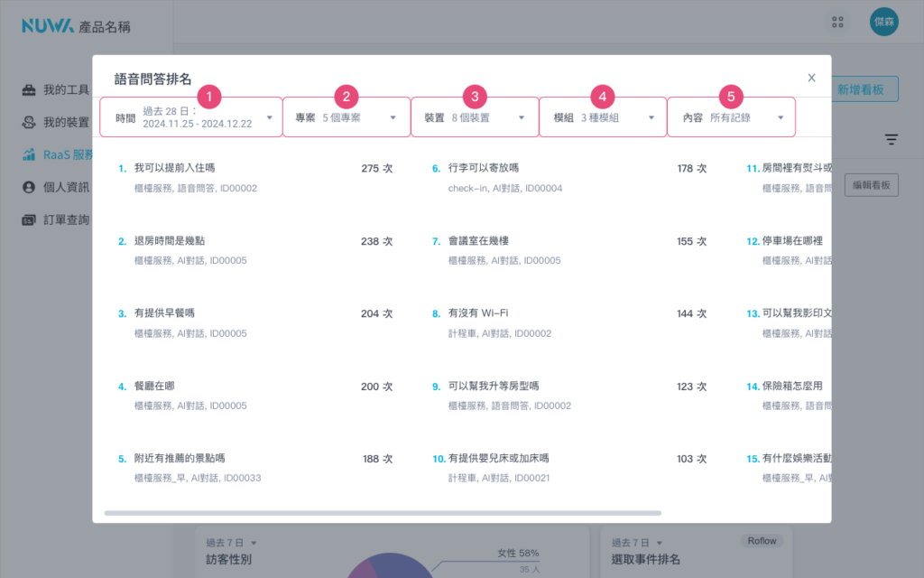The width and height of the screenshot is (924, 578).
Task: Open the filter icon behind dialog
Action: click(891, 140)
